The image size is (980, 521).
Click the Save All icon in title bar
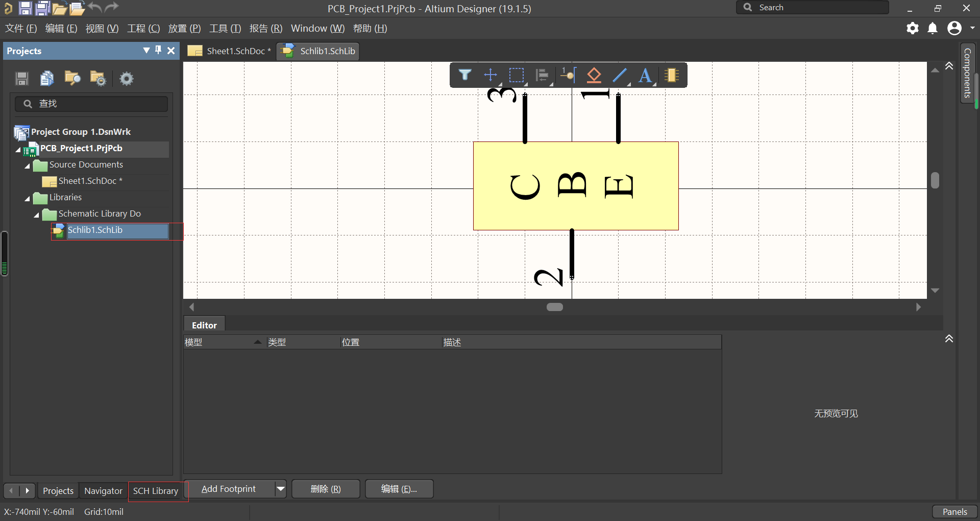[x=42, y=8]
